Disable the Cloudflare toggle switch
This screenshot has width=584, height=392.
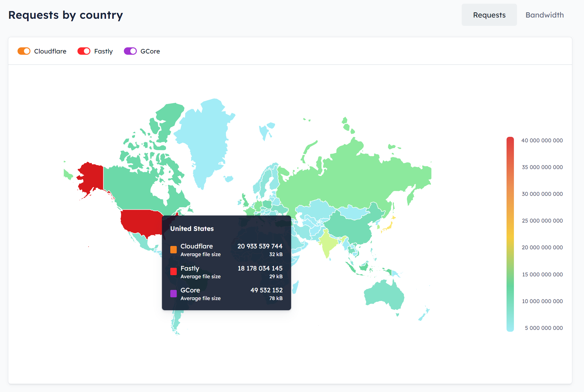point(24,51)
